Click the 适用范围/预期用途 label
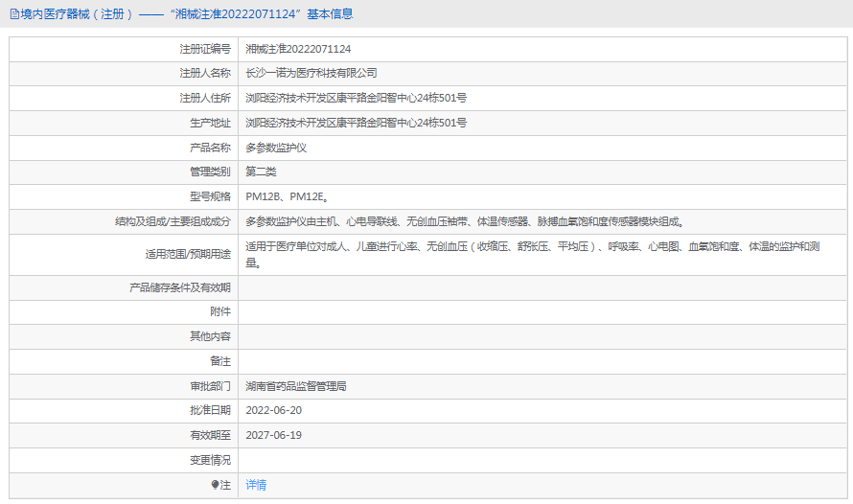 pos(188,255)
